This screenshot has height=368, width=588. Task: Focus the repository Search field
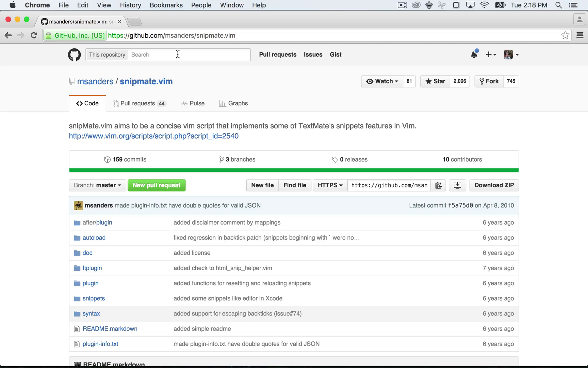(189, 55)
